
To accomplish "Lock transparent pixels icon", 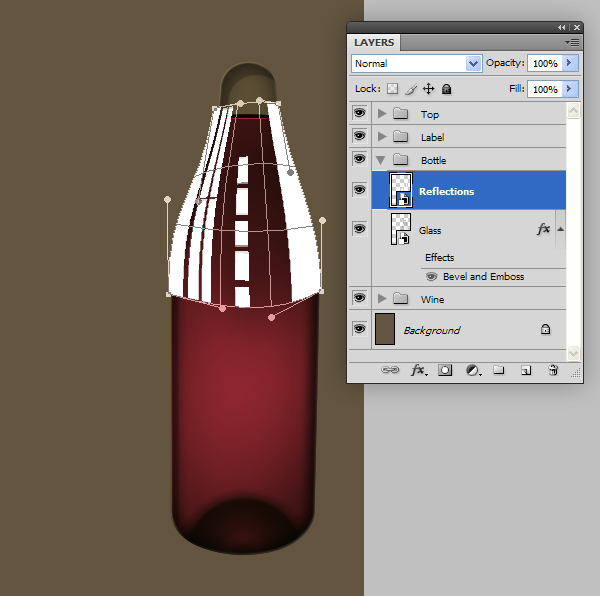I will pyautogui.click(x=392, y=89).
